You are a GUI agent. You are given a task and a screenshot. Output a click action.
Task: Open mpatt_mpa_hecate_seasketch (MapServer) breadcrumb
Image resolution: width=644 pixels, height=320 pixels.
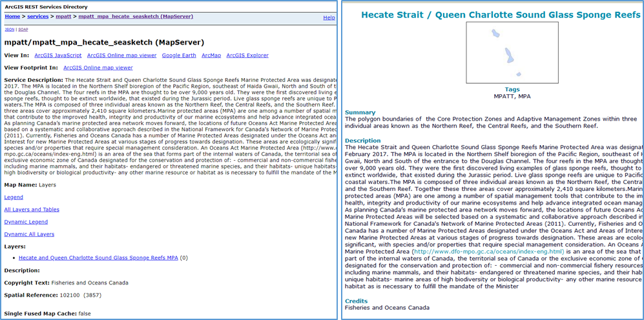tap(136, 16)
